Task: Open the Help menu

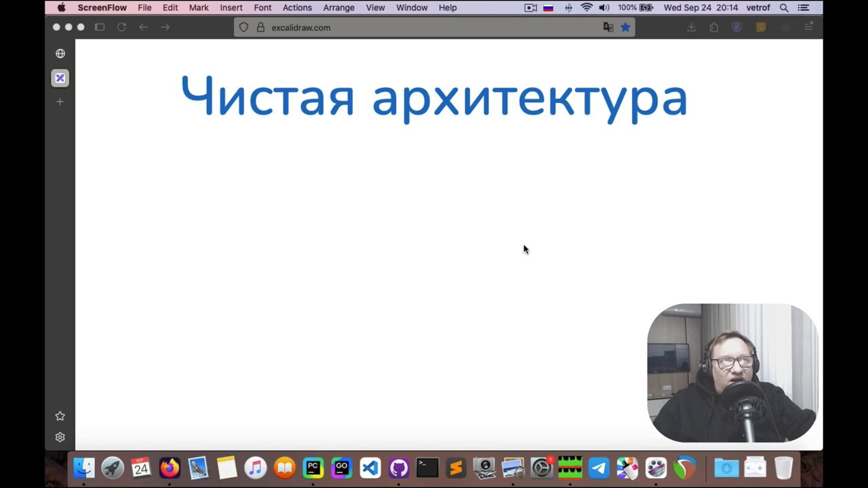Action: click(448, 7)
